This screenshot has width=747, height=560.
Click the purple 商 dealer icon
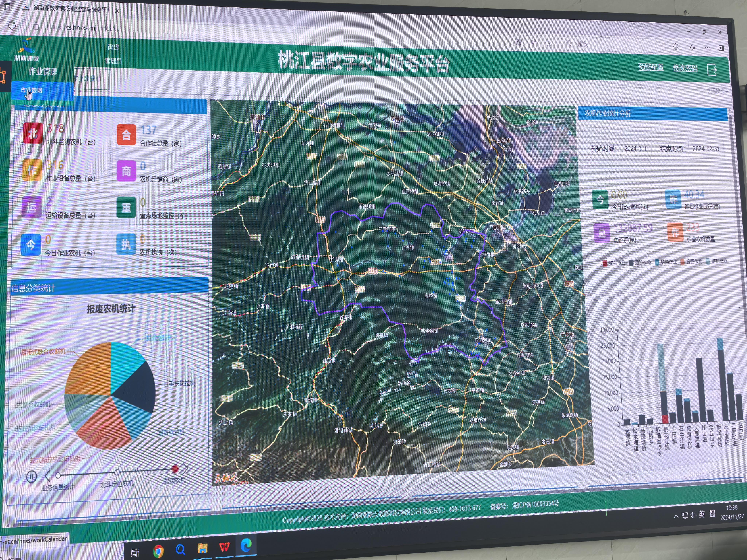(126, 171)
